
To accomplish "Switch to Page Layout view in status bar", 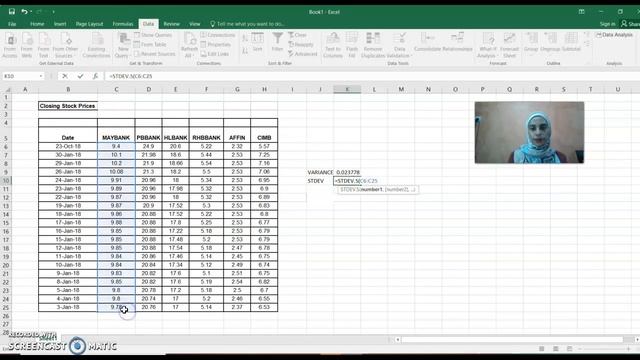I will (x=556, y=349).
